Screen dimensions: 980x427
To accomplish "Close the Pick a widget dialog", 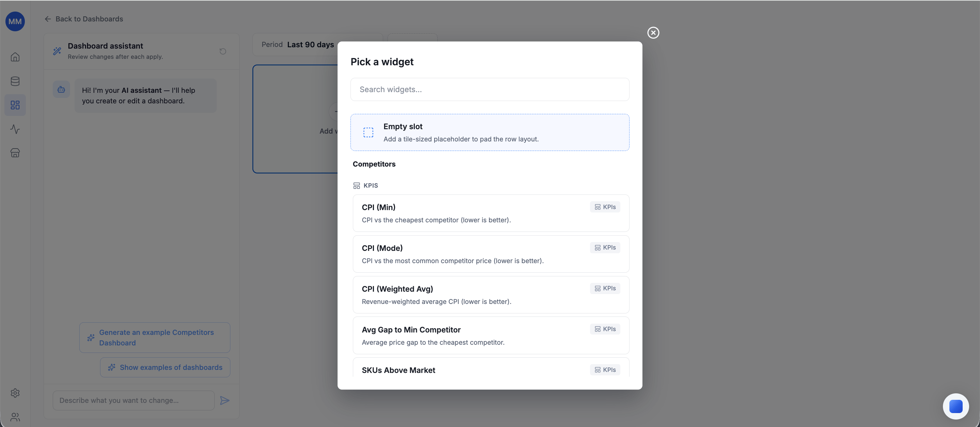I will click(653, 33).
